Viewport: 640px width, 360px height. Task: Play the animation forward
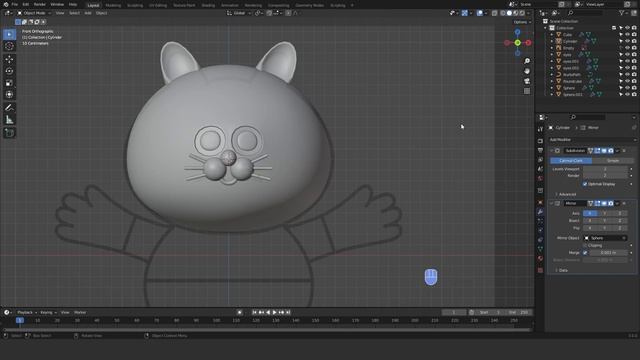point(274,313)
